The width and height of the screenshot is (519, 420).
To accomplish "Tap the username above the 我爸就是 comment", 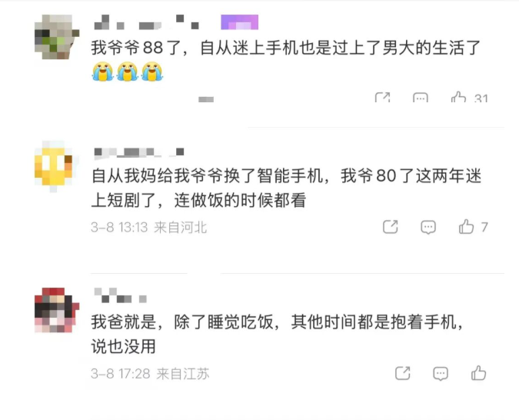I will 121,296.
